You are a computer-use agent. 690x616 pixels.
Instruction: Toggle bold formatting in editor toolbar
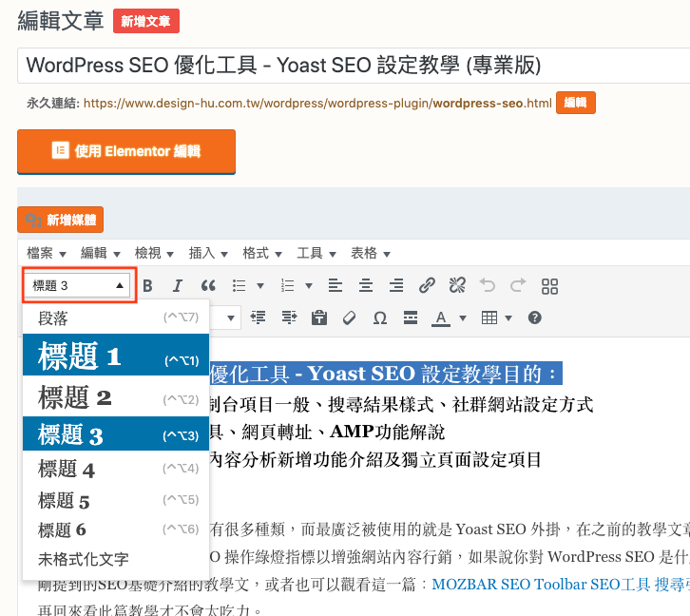tap(148, 286)
